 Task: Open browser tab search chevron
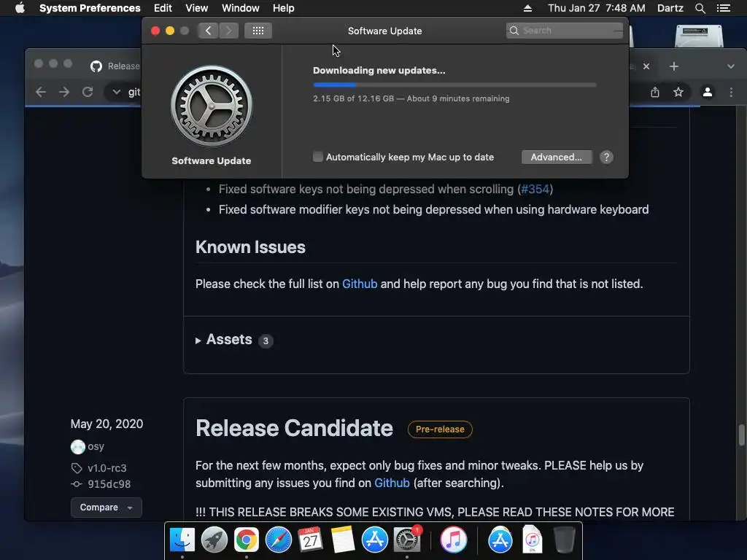tap(731, 66)
